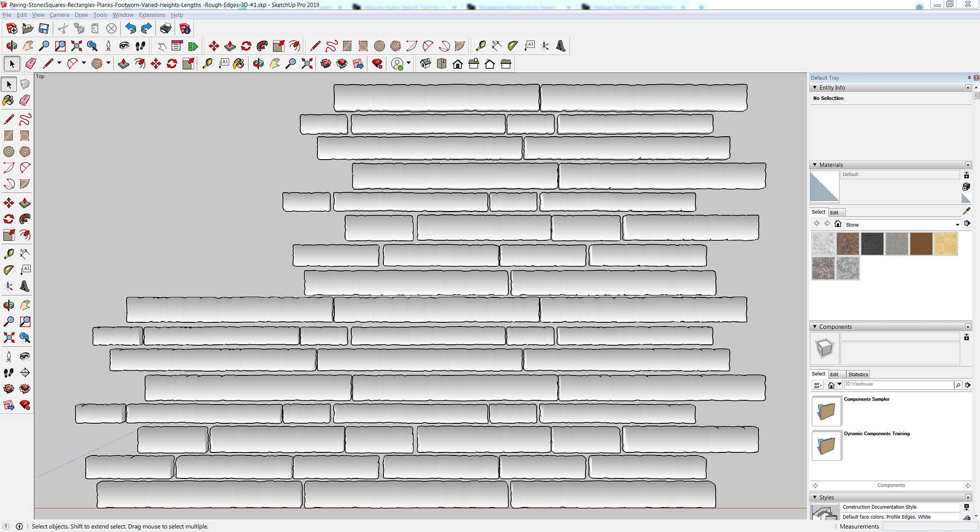Click the Save icon in the top toolbar
Viewport: 980px width, 532px height.
tap(44, 29)
